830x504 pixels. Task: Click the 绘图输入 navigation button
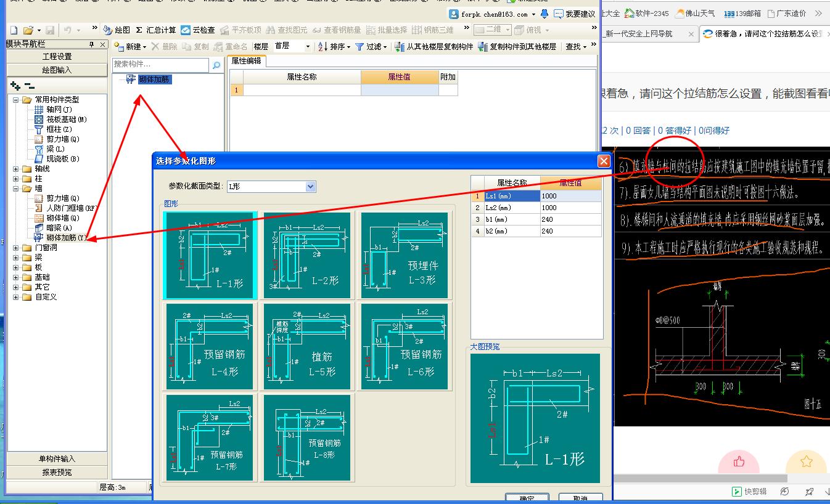57,70
